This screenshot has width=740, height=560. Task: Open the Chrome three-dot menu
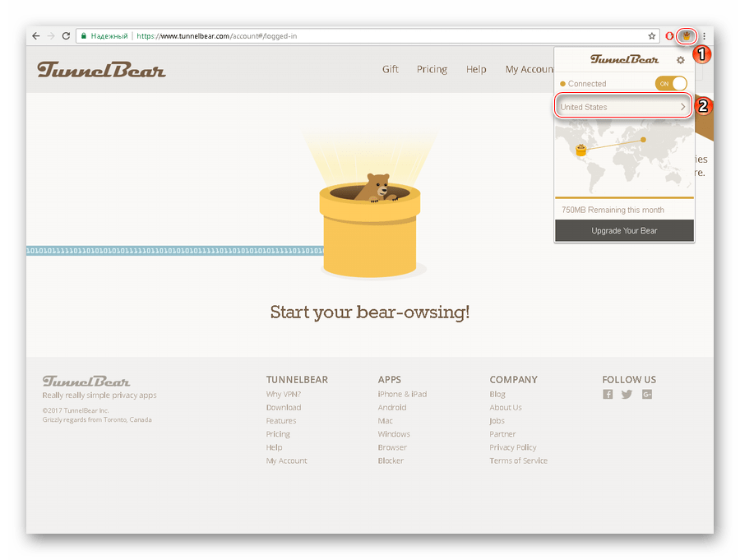tap(704, 36)
